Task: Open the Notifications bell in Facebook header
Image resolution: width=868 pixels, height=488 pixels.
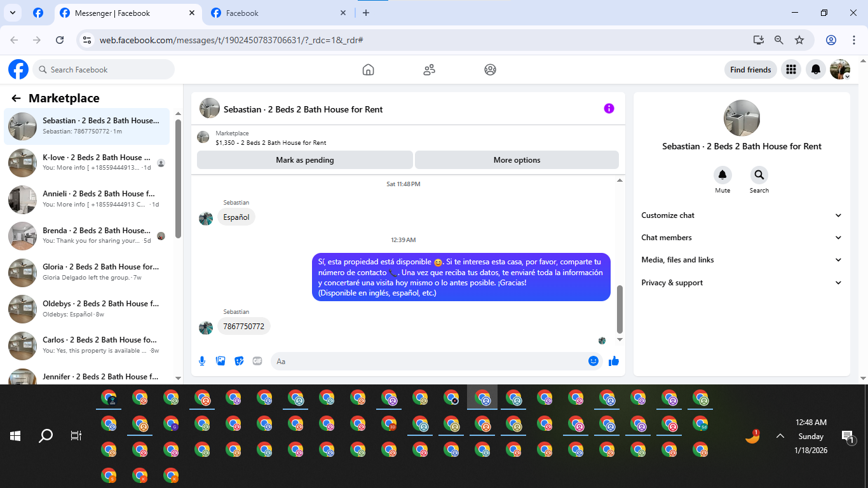Action: (816, 69)
